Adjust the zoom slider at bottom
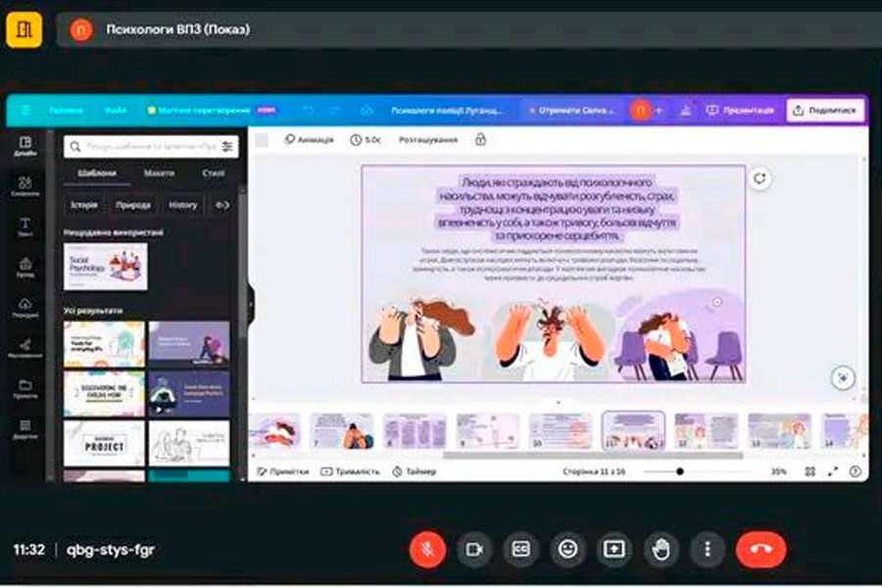 [x=680, y=471]
